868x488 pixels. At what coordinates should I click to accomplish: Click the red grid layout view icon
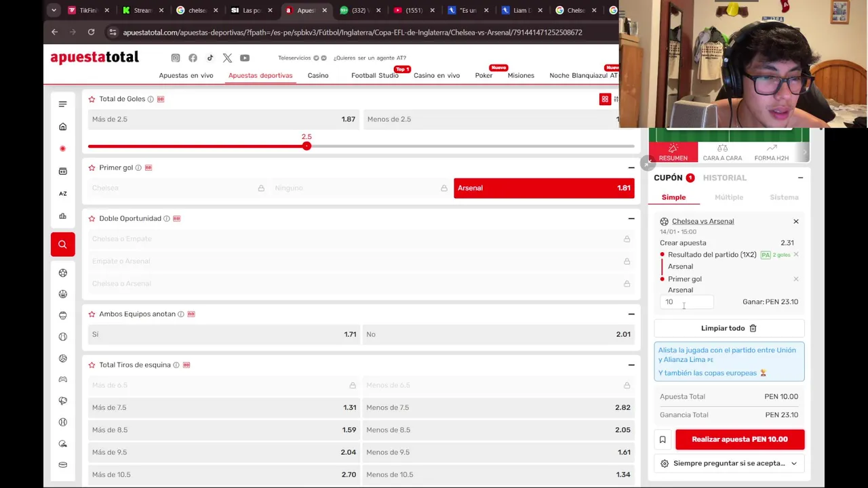coord(605,99)
